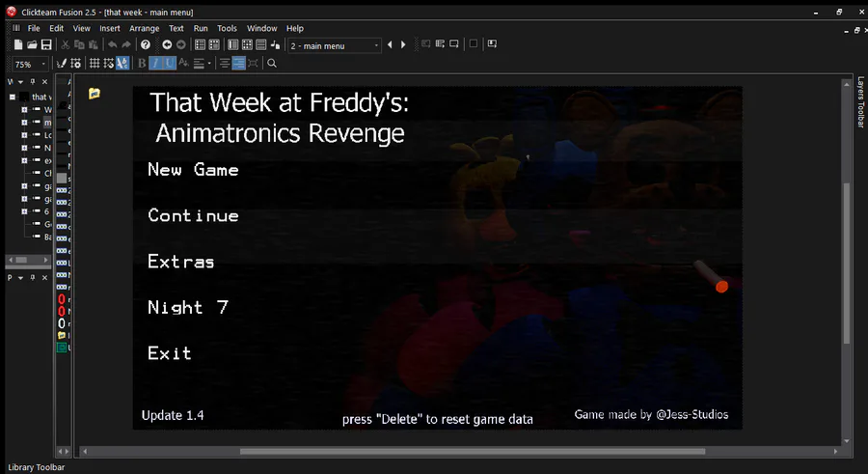Viewport: 868px width, 474px height.
Task: Expand the '6' frame in workspace tree
Action: click(24, 211)
